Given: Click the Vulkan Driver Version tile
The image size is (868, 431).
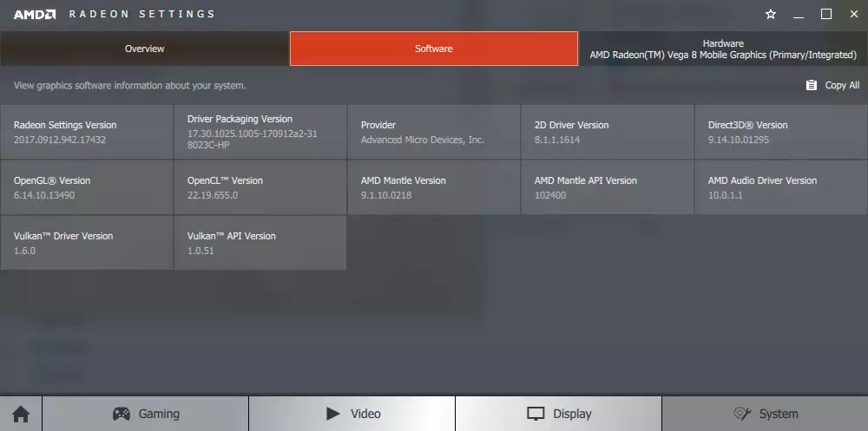Looking at the screenshot, I should pos(86,243).
